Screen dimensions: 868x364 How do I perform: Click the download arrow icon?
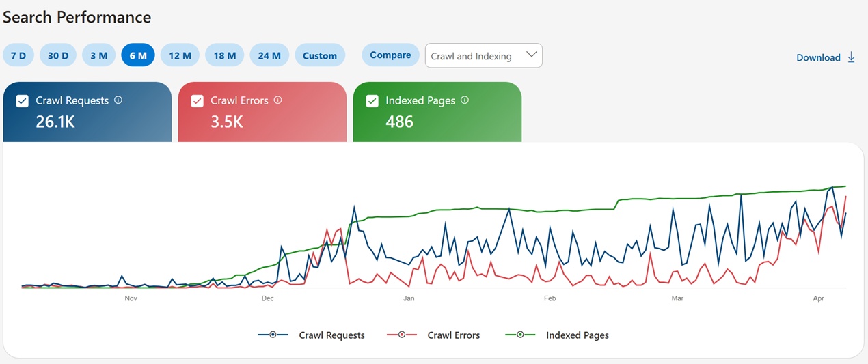tap(851, 57)
